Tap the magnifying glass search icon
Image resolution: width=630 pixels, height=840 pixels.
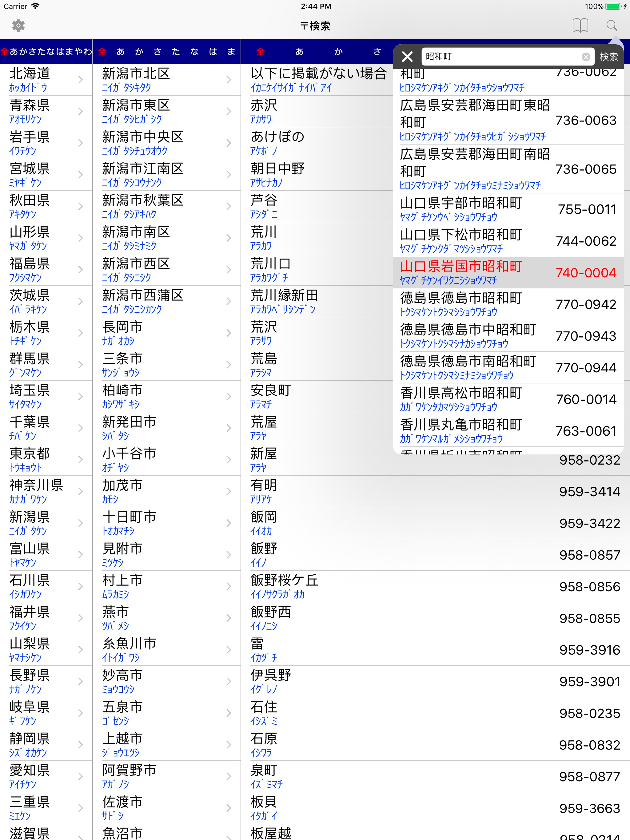[x=612, y=26]
